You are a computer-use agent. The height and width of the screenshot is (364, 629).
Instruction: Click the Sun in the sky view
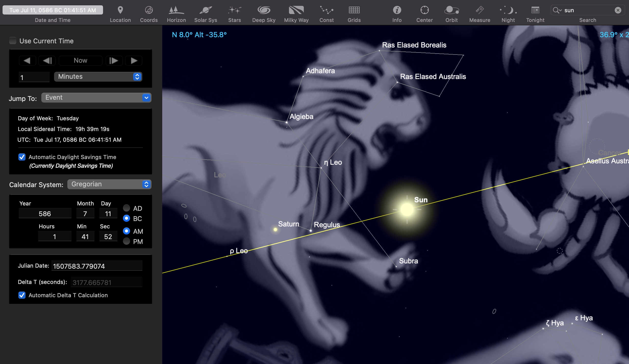(x=407, y=210)
